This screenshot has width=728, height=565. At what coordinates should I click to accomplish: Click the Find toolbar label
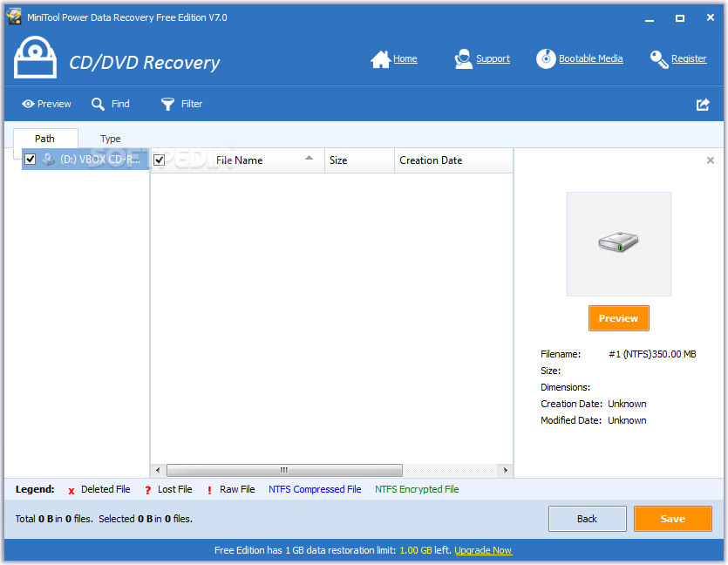pyautogui.click(x=120, y=104)
